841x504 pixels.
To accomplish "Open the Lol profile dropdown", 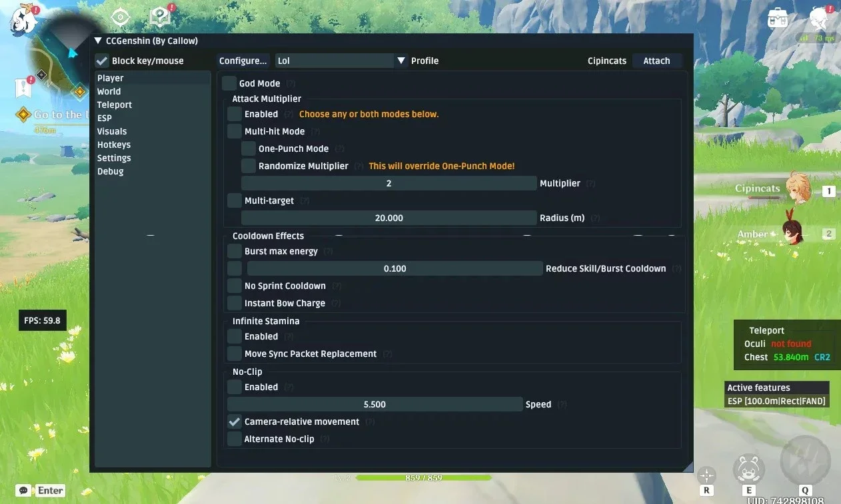I will 335,61.
